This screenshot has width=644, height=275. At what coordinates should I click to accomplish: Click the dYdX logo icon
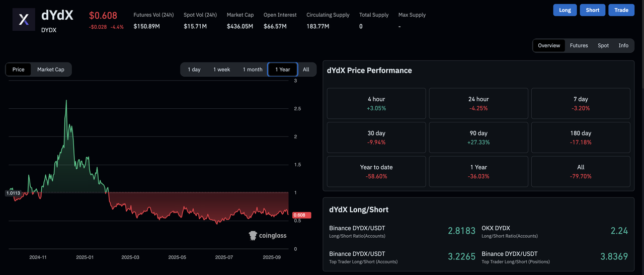click(x=24, y=20)
